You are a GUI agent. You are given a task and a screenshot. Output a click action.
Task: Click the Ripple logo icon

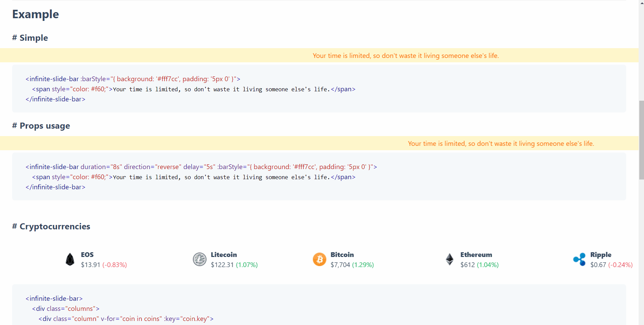(x=580, y=259)
